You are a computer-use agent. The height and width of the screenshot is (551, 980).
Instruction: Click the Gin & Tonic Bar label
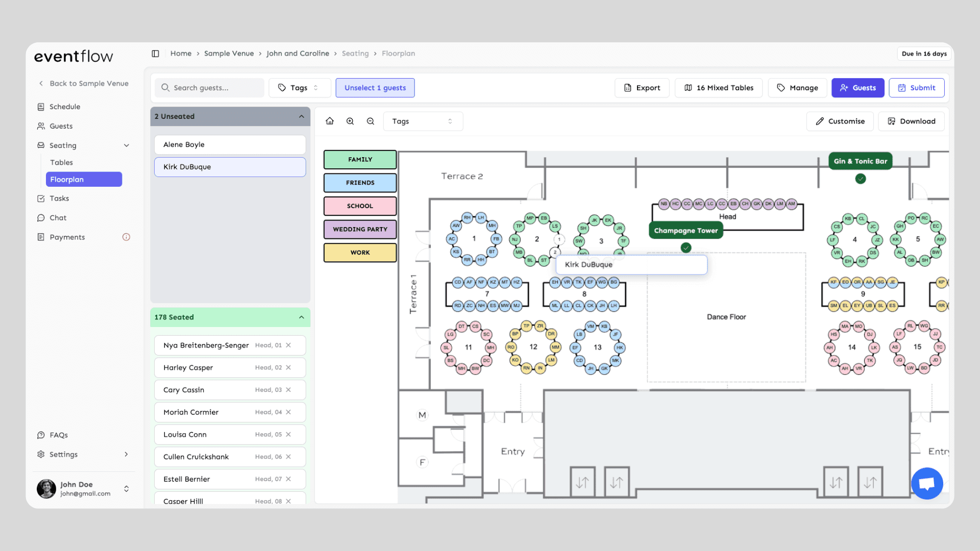tap(861, 161)
